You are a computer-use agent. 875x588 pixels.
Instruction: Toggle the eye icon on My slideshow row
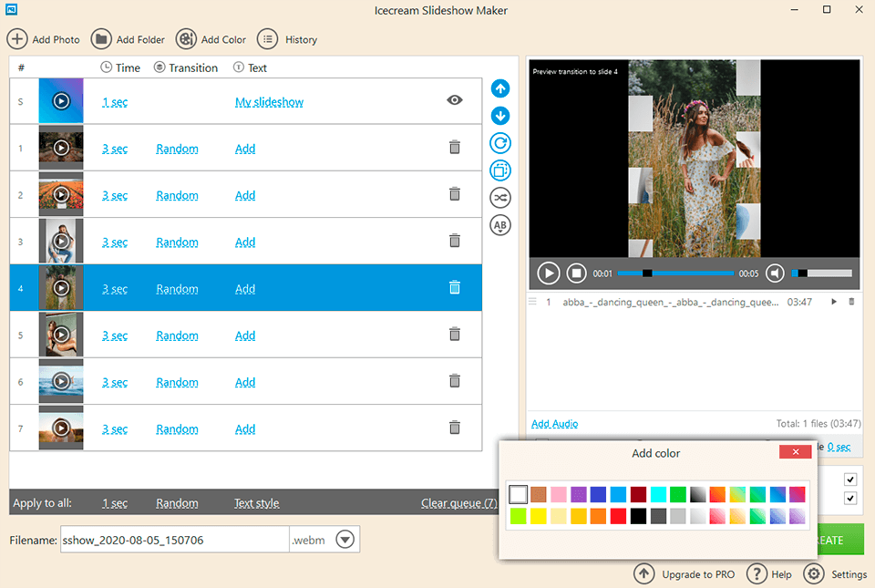(x=454, y=100)
